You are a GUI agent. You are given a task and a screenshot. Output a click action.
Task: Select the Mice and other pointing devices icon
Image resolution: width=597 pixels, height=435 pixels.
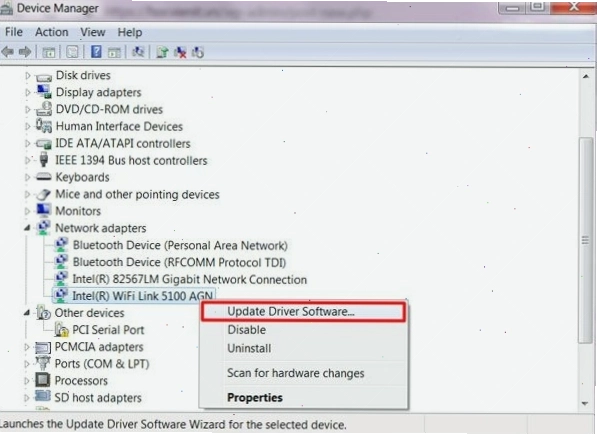coord(44,194)
